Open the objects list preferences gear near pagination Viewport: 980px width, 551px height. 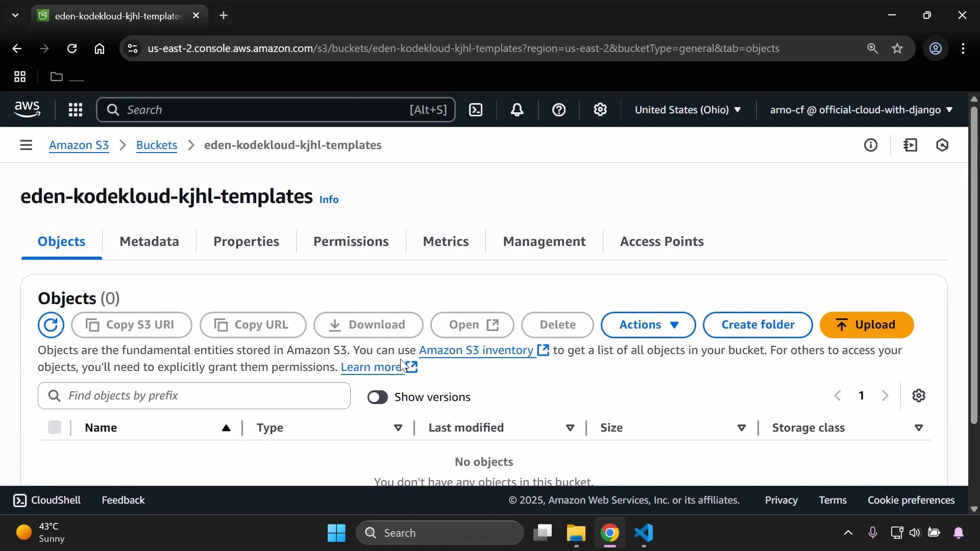pos(919,395)
